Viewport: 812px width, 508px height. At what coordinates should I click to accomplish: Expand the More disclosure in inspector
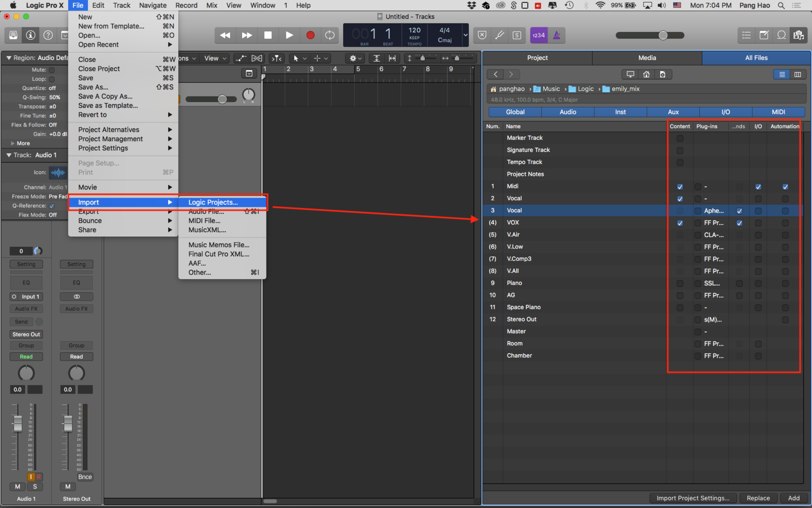[x=13, y=143]
